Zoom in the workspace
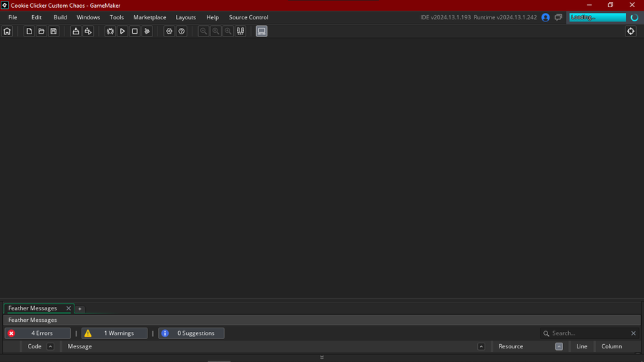 (228, 31)
